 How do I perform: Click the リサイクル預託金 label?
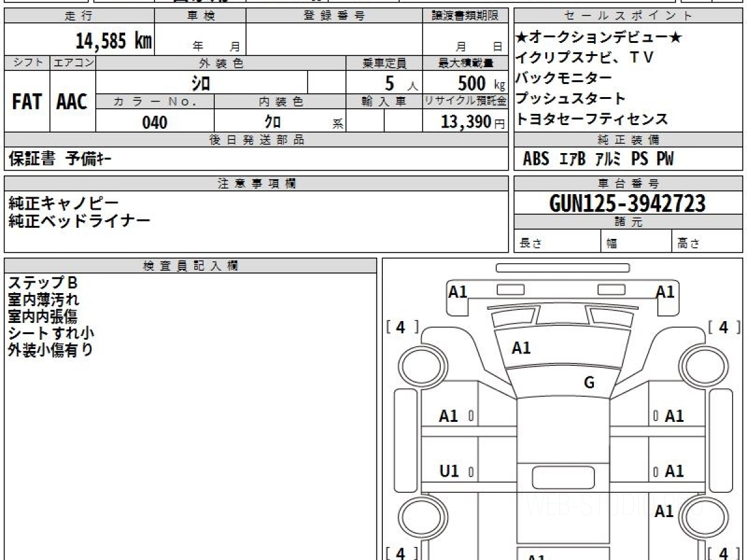pos(465,102)
